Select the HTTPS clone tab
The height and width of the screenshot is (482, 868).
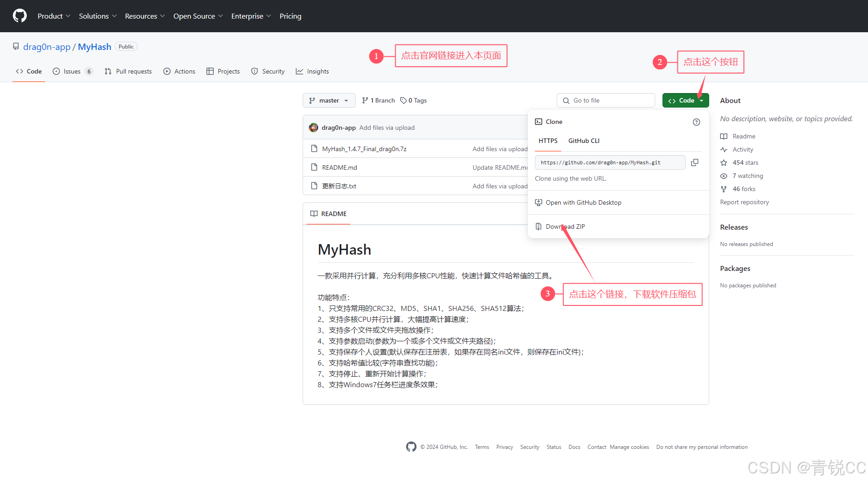pyautogui.click(x=548, y=141)
